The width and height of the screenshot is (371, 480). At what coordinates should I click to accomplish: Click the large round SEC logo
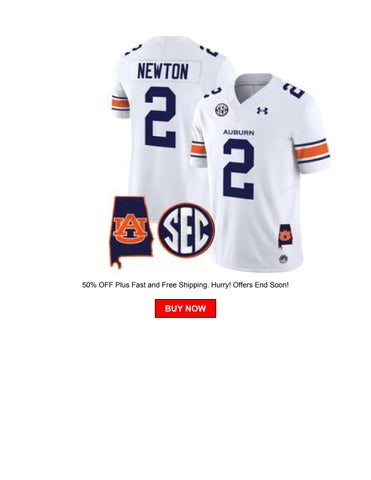(x=187, y=230)
